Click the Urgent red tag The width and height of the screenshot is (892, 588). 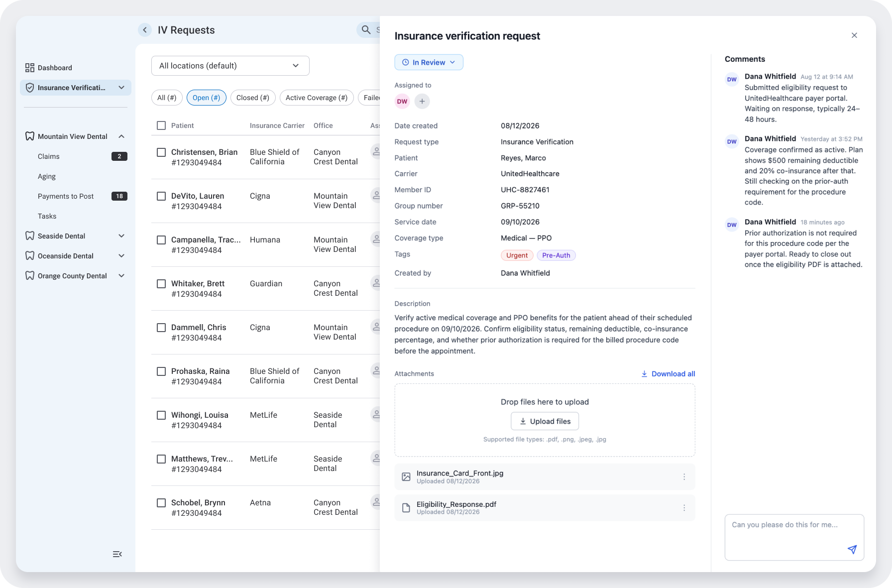click(x=517, y=255)
